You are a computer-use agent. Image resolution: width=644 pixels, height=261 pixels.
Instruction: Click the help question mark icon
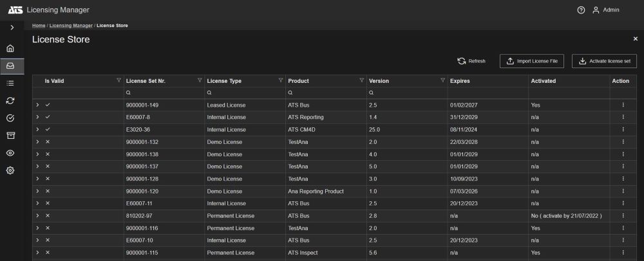tap(581, 10)
